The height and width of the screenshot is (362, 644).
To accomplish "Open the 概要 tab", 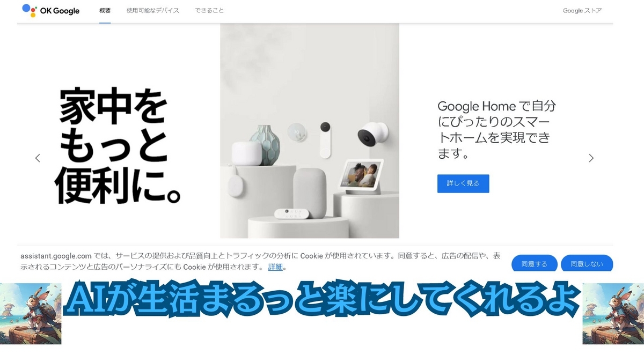I will [x=105, y=11].
